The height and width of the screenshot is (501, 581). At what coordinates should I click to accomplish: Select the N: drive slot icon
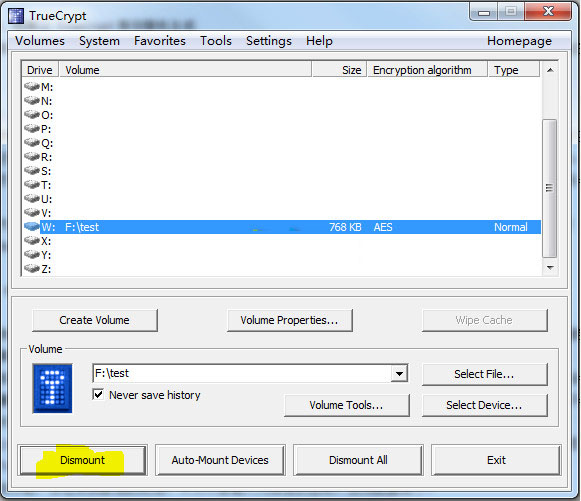pos(32,100)
